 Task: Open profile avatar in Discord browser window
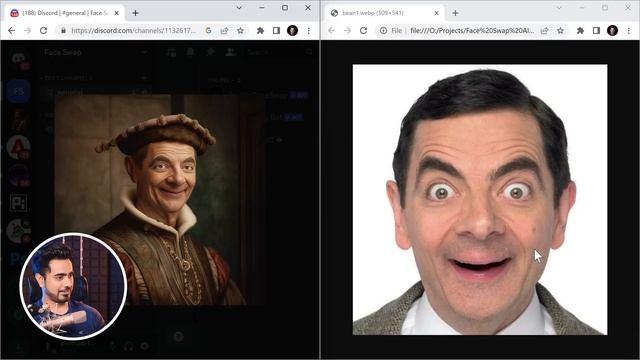click(292, 31)
